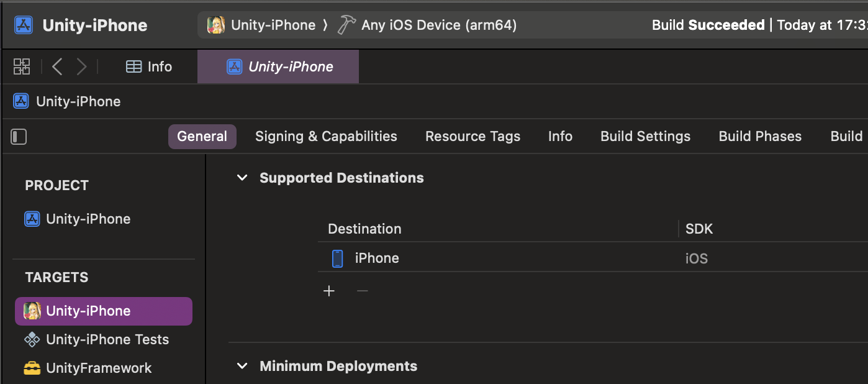Click the iPhone device icon in destinations
The image size is (868, 384).
[337, 258]
